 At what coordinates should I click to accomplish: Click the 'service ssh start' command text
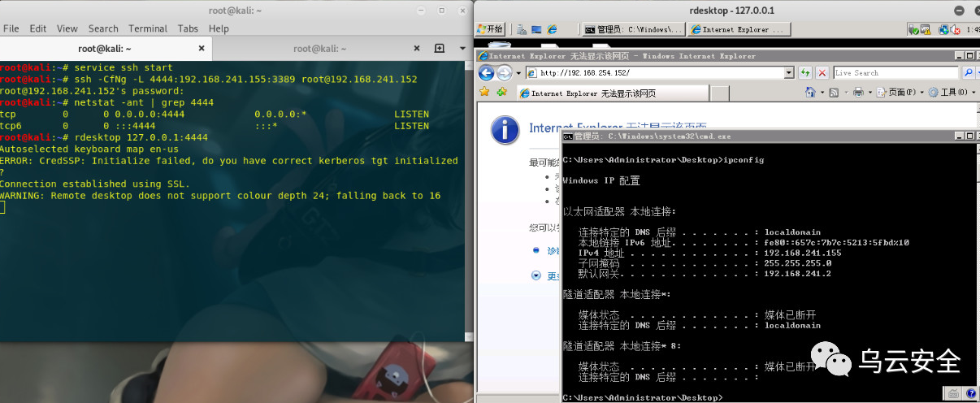[x=124, y=67]
